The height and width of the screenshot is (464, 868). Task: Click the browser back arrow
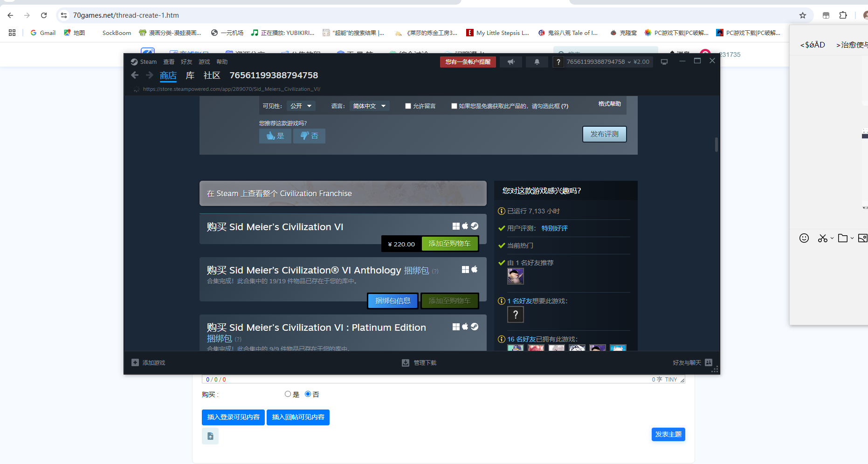pos(10,15)
